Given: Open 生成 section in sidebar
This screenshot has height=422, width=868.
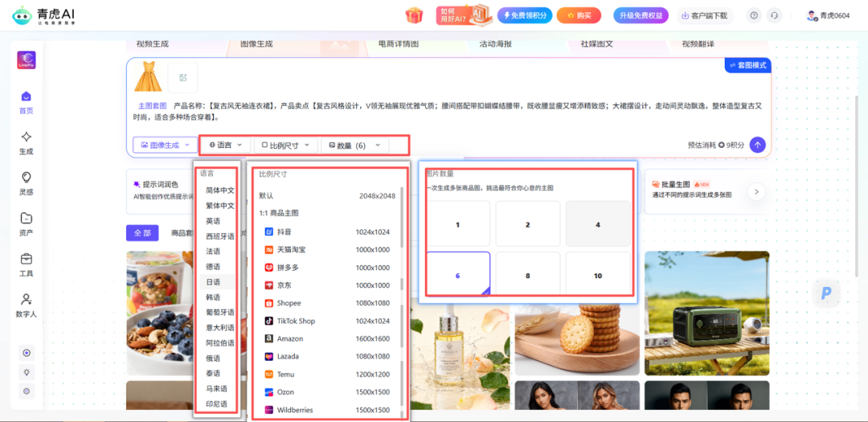Looking at the screenshot, I should pyautogui.click(x=26, y=143).
